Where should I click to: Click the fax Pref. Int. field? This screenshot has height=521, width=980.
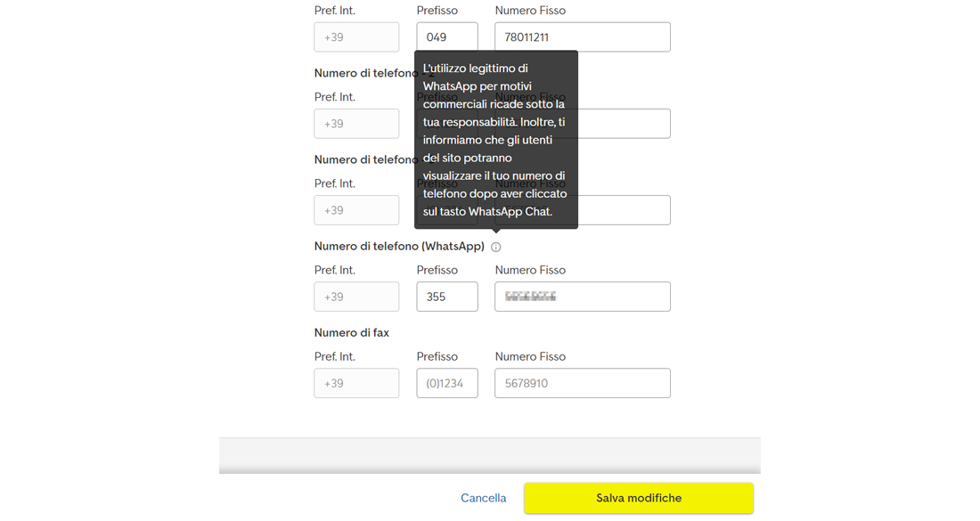[x=356, y=383]
